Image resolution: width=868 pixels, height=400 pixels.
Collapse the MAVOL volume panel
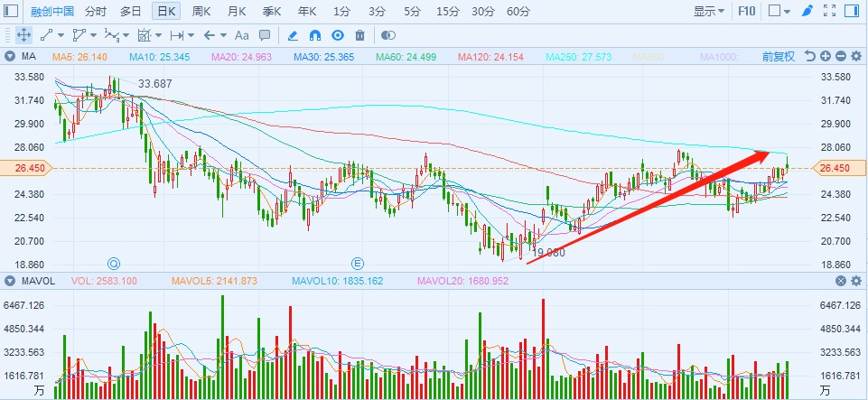(11, 281)
